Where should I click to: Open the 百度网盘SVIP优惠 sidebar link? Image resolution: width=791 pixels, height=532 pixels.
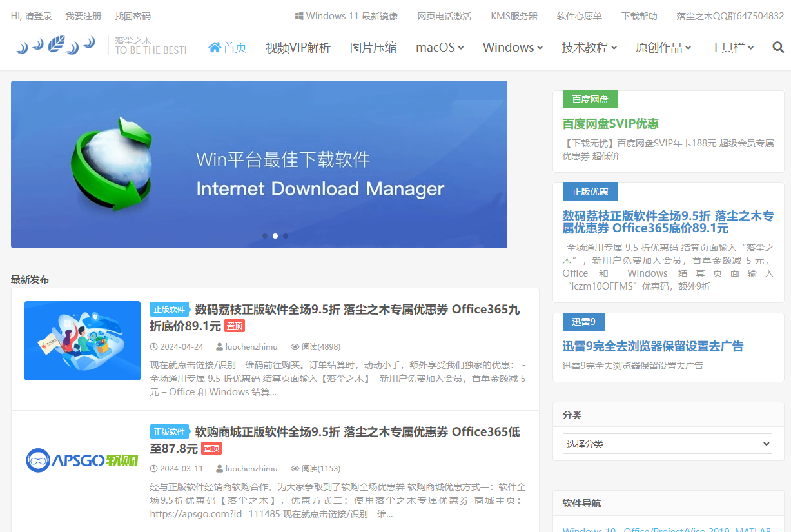(x=610, y=124)
